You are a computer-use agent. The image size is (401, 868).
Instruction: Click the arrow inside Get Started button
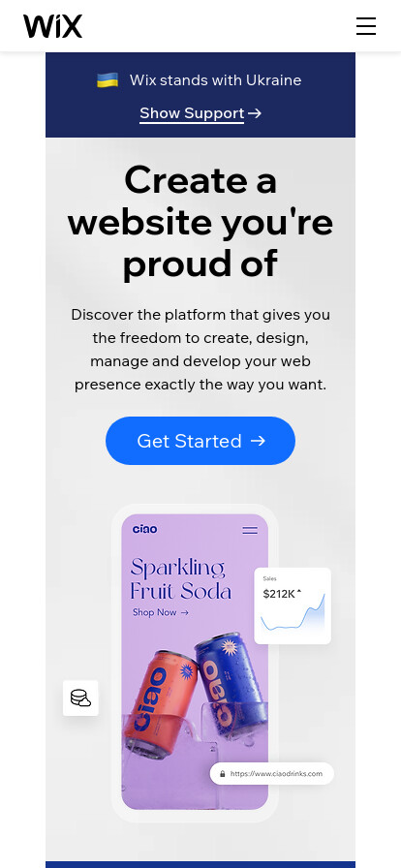pyautogui.click(x=258, y=441)
